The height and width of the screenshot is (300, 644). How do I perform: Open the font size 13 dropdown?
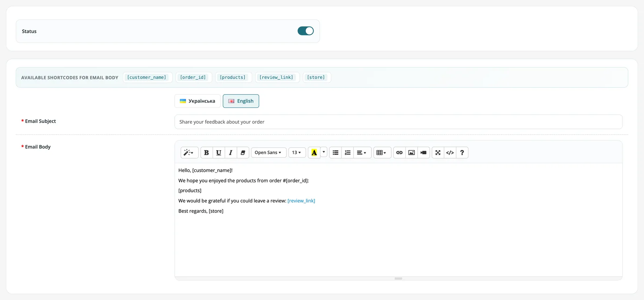pos(297,153)
